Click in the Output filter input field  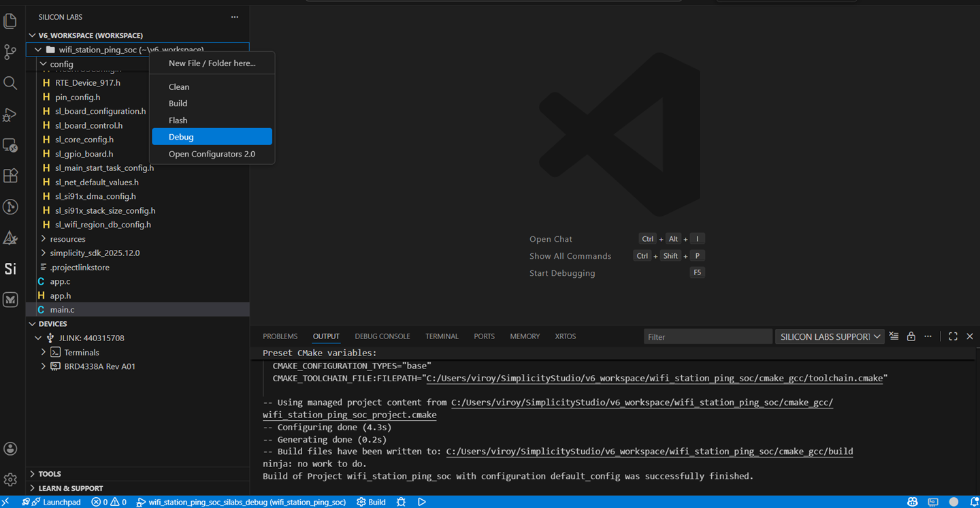coord(708,336)
